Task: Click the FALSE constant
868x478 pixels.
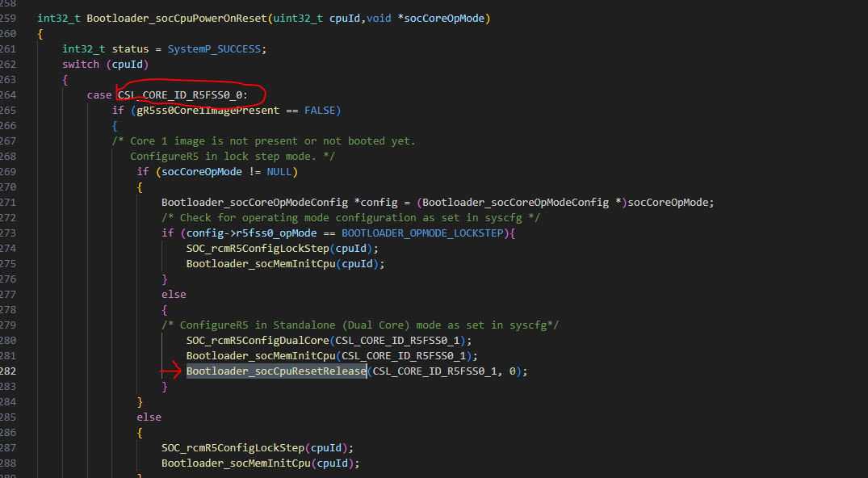Action: coord(320,111)
